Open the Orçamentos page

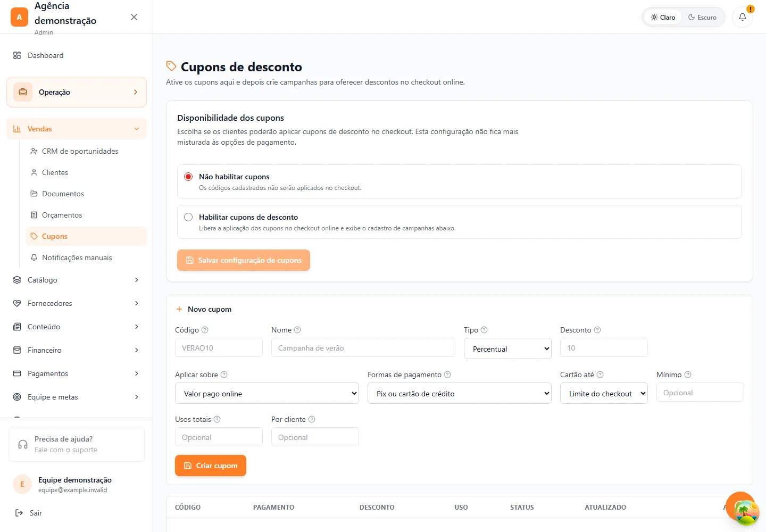(86, 215)
